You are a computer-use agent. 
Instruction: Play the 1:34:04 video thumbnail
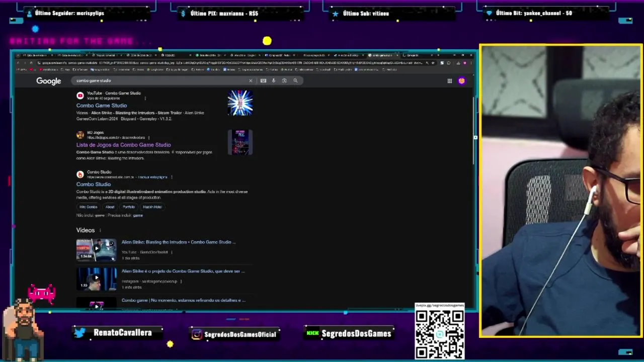(96, 250)
